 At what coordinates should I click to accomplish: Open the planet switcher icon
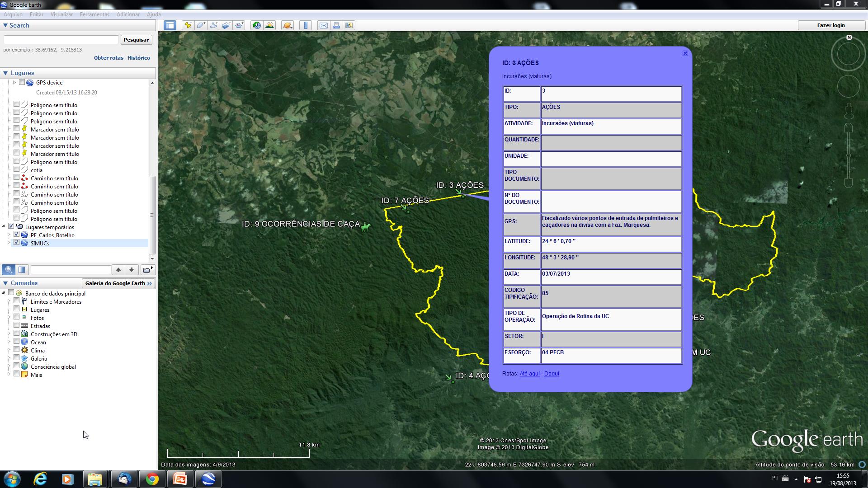coord(288,25)
